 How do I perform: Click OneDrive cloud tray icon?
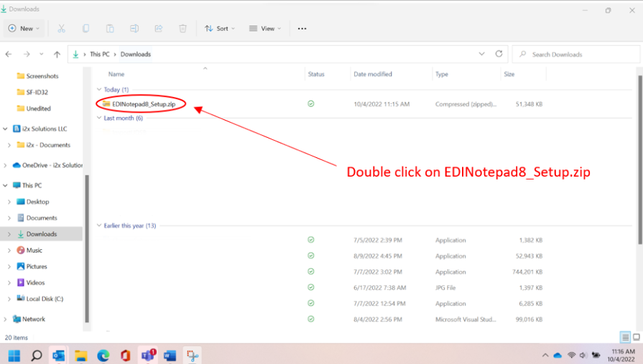coord(558,355)
